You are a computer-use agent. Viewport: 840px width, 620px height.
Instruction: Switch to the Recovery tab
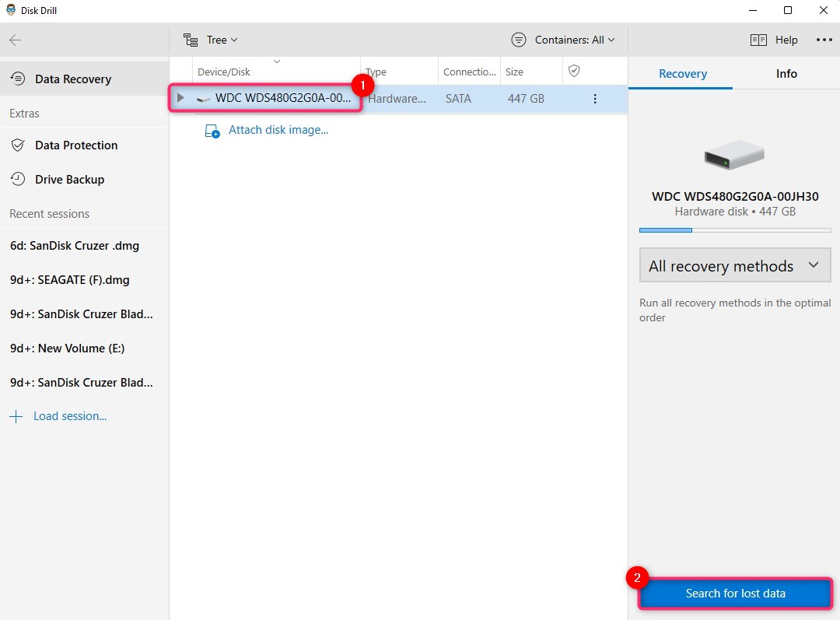point(683,73)
